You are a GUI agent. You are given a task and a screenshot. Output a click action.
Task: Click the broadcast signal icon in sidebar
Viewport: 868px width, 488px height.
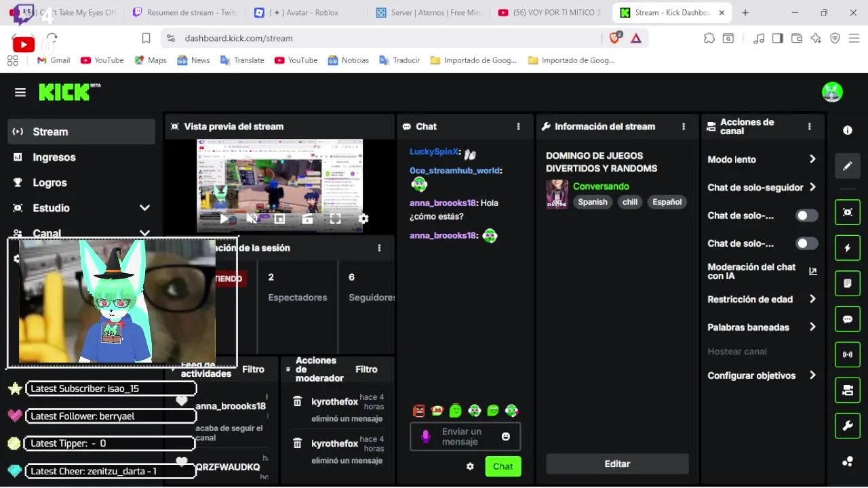848,354
